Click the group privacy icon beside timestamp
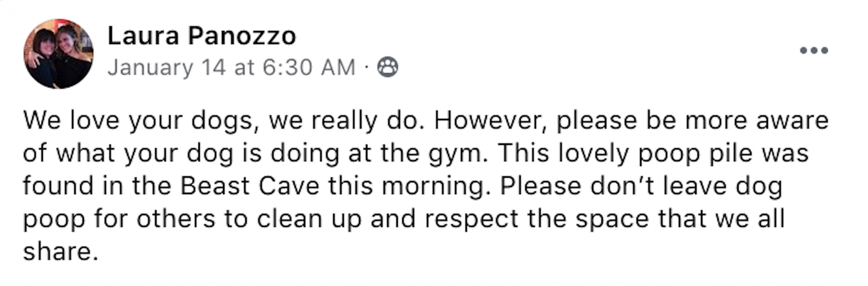The width and height of the screenshot is (868, 286). (x=387, y=67)
